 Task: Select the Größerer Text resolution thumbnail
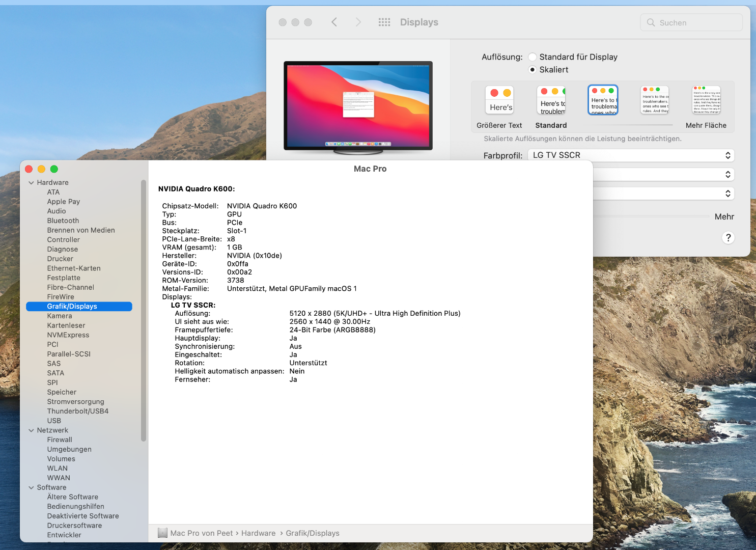(499, 100)
